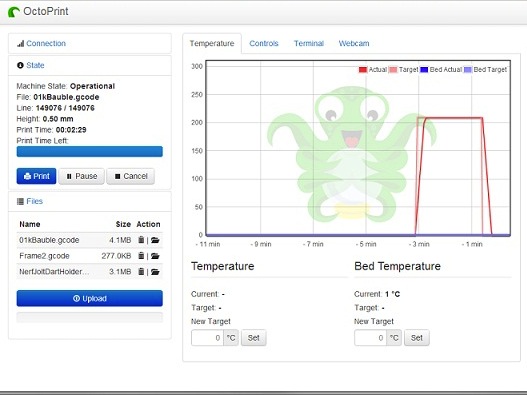Click the 00:02:29 print time value
The image size is (527, 395).
coord(71,130)
